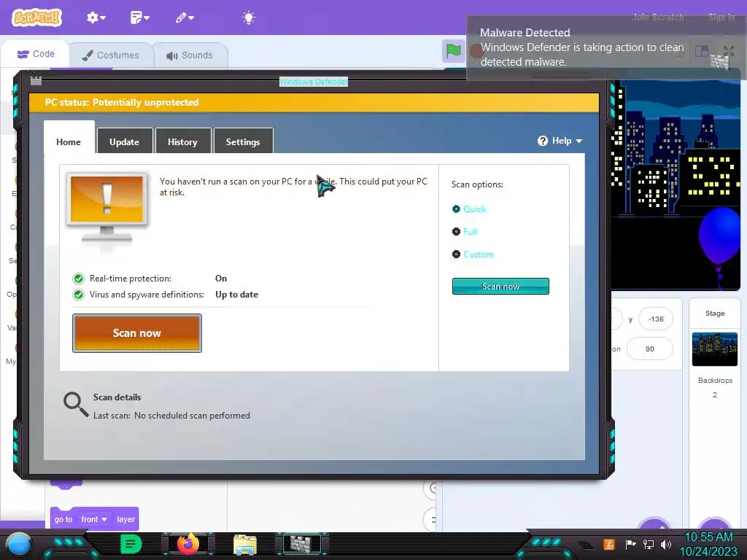Switch to the Costumes tab

[111, 55]
